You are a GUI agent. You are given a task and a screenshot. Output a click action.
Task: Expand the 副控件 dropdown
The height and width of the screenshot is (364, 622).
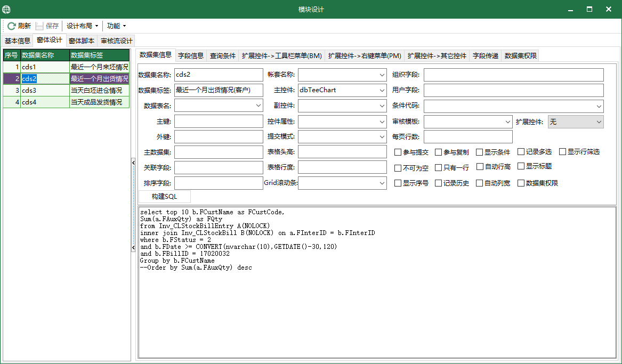pos(382,106)
